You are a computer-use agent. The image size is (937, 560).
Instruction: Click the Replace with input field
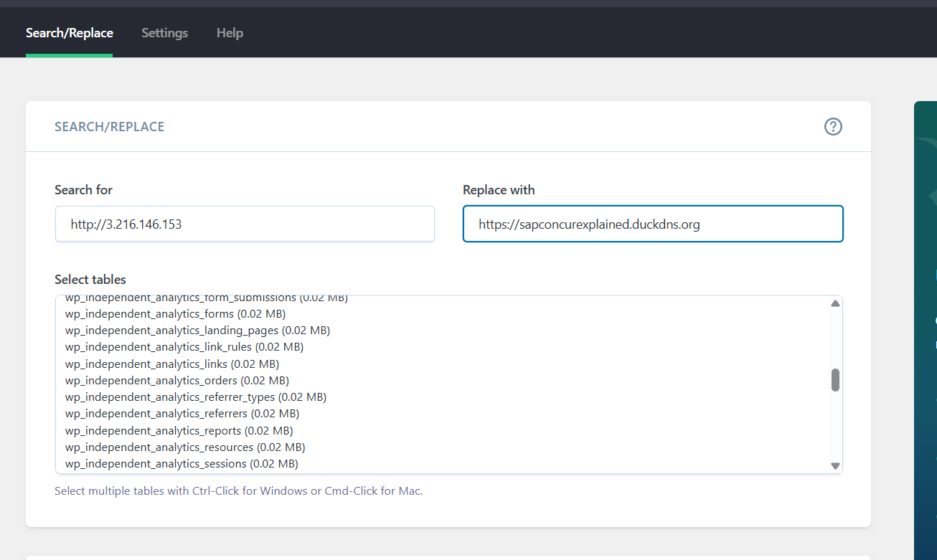[x=652, y=224]
